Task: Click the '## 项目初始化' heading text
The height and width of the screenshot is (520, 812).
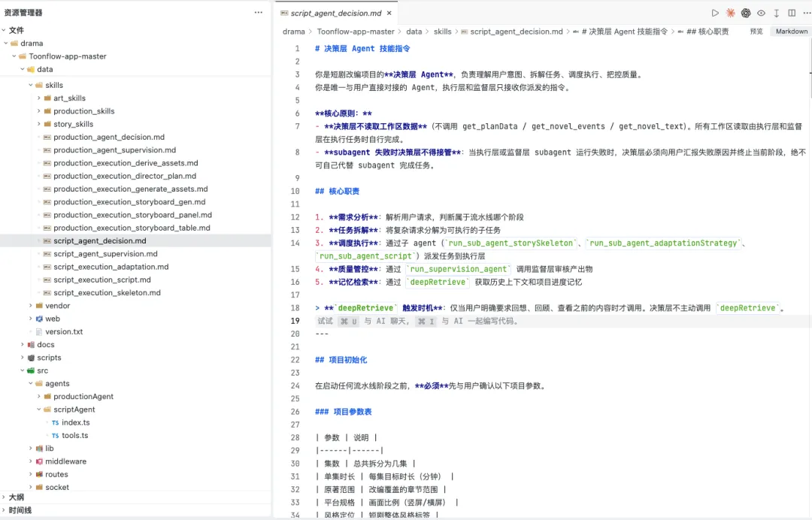Action: (341, 360)
